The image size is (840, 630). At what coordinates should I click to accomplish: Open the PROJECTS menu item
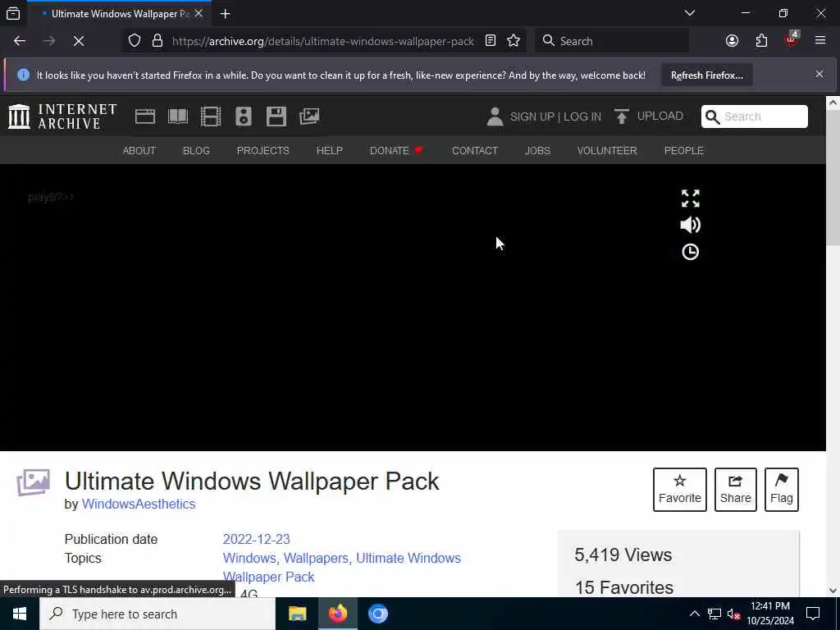(263, 151)
